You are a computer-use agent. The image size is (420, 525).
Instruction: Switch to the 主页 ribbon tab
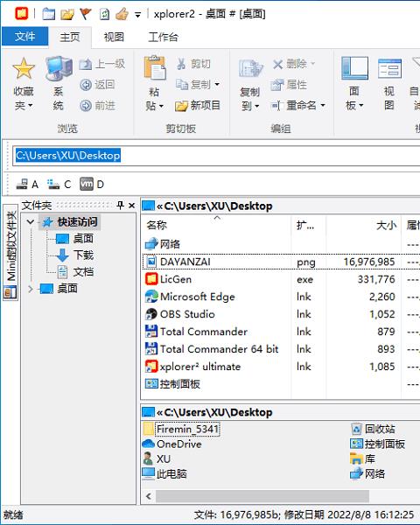pos(70,37)
